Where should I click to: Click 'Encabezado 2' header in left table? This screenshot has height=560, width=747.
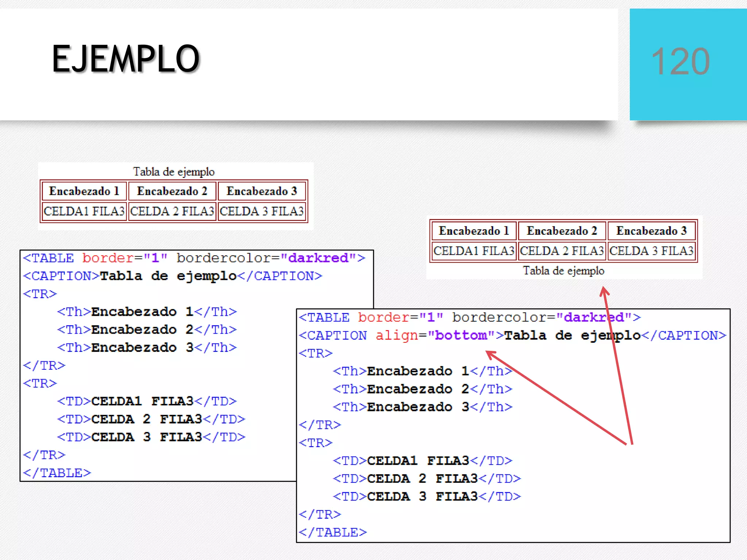pos(172,191)
